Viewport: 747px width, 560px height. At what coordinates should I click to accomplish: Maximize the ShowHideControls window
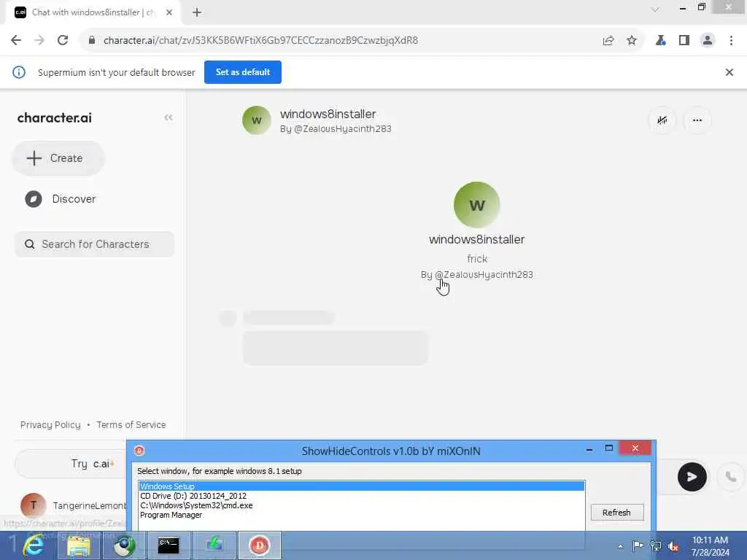(609, 448)
